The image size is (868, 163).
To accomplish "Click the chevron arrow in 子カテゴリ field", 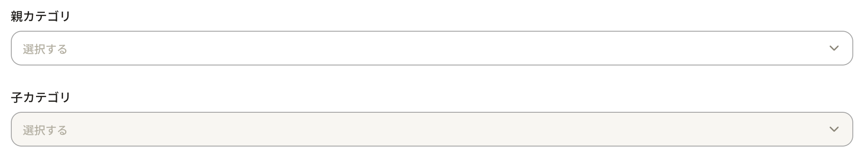I will point(834,129).
